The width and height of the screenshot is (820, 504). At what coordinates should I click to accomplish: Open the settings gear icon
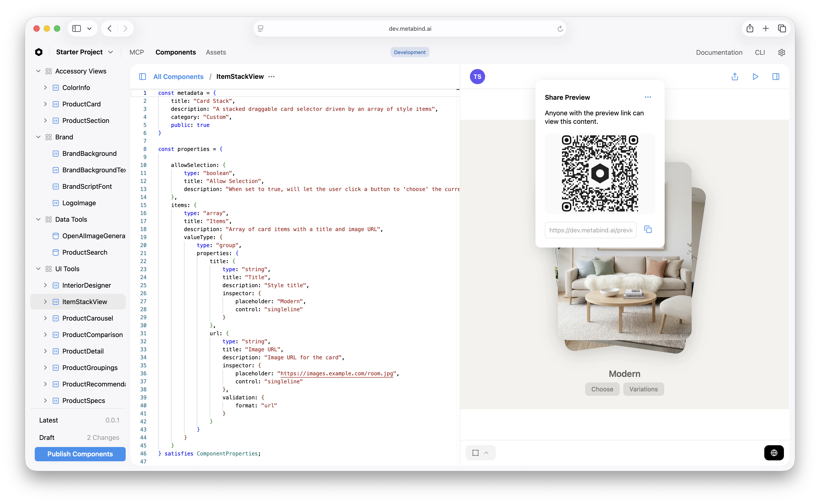point(781,52)
